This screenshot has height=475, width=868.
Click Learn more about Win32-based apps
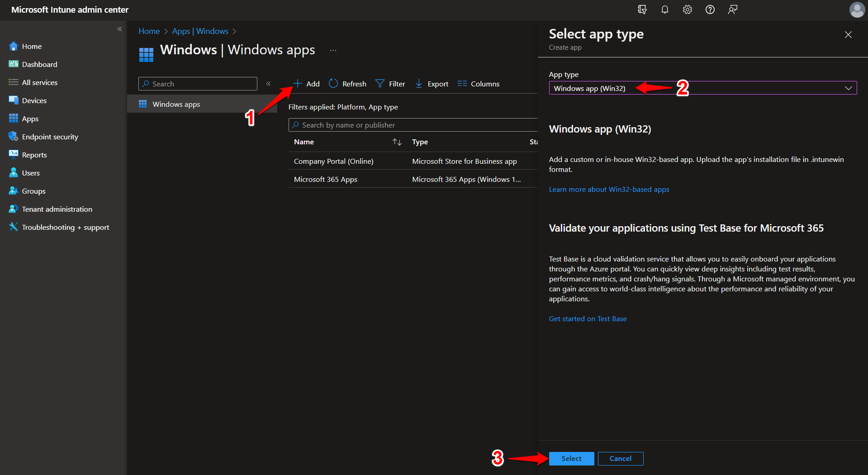pyautogui.click(x=609, y=189)
